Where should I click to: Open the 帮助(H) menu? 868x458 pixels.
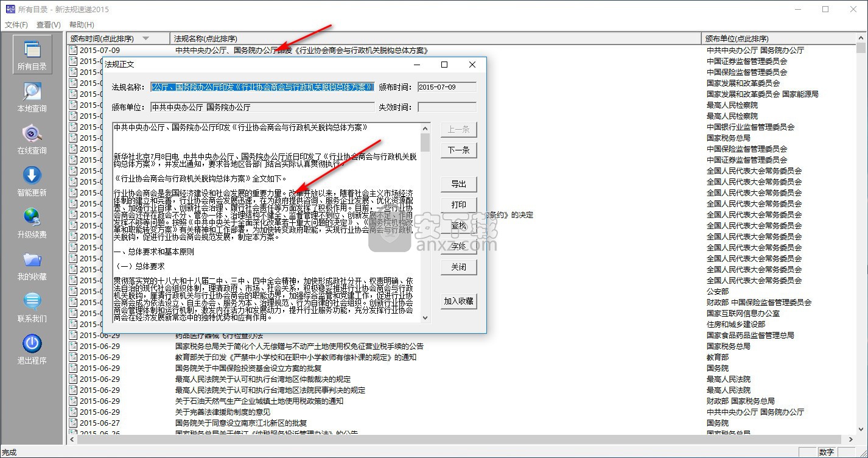coord(82,25)
